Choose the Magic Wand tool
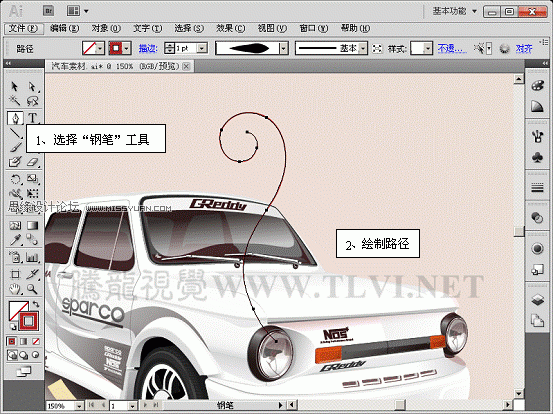The image size is (553, 414). click(14, 101)
